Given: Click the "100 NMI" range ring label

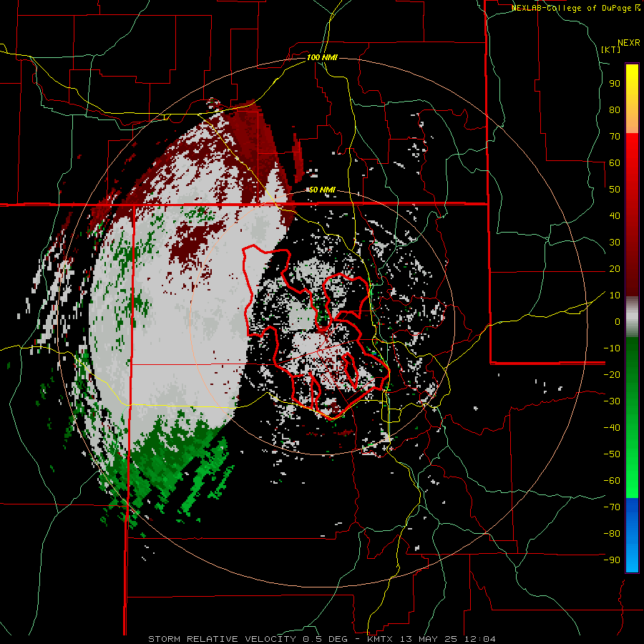Looking at the screenshot, I should pos(322,57).
